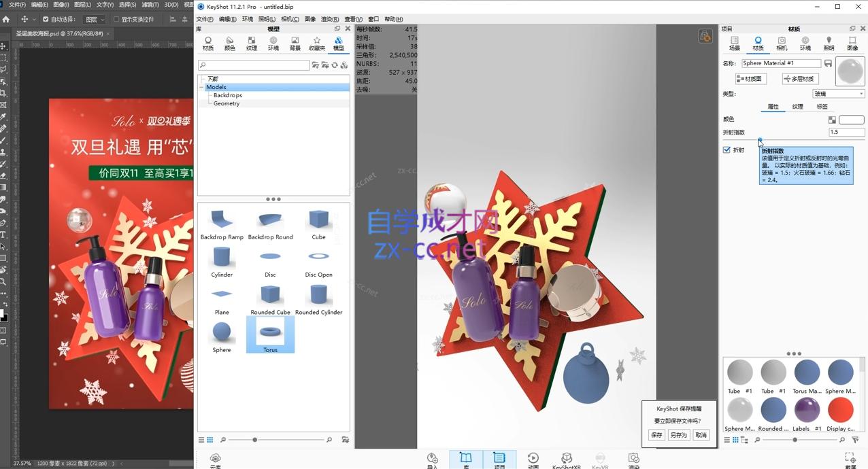868x469 pixels.
Task: Open the 类型 material type dropdown showing 玻璃
Action: 839,94
